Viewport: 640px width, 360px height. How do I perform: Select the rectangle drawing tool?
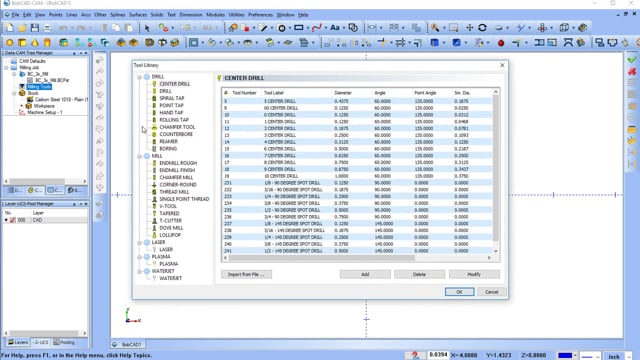click(299, 28)
